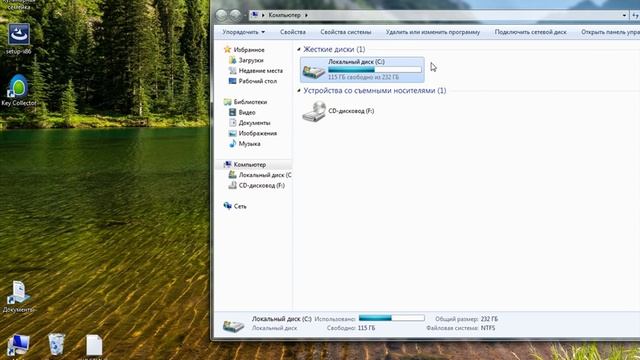Screen dimensions: 640x360
Task: Click Открыть панель управления toolbar button
Action: 610,32
